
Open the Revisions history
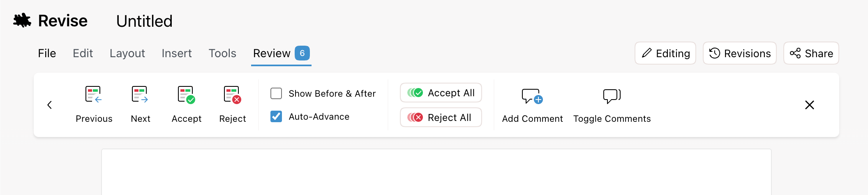click(739, 53)
